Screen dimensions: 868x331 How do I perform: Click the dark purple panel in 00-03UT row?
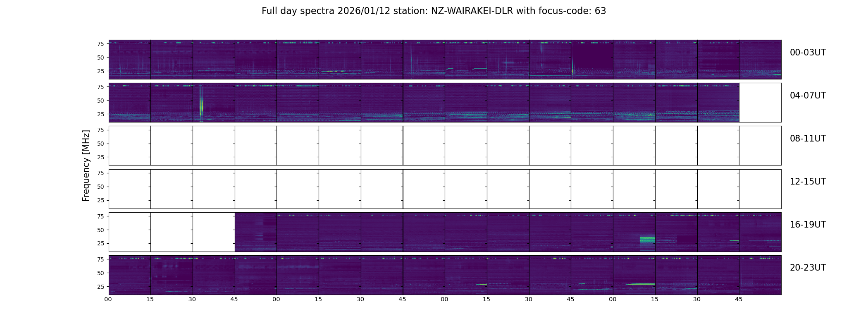click(592, 60)
